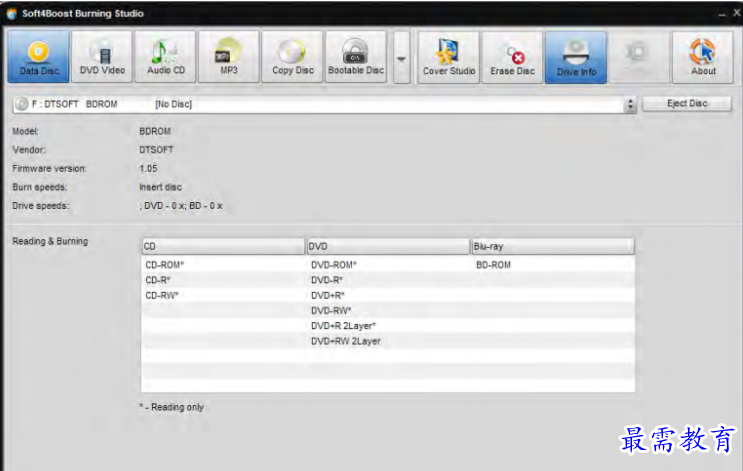
Task: Expand the toolbar more-tools arrow
Action: (x=401, y=58)
